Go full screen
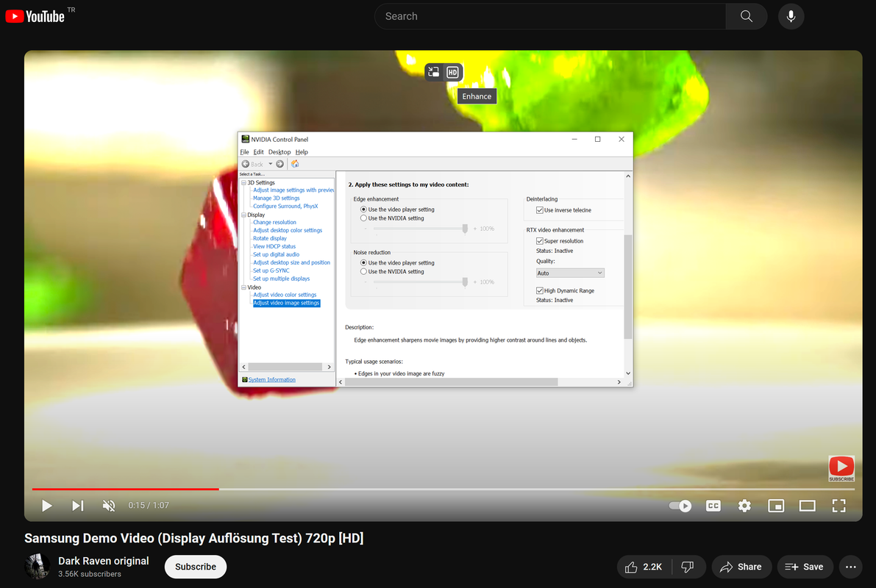Screen dimensions: 876x588 [x=838, y=506]
